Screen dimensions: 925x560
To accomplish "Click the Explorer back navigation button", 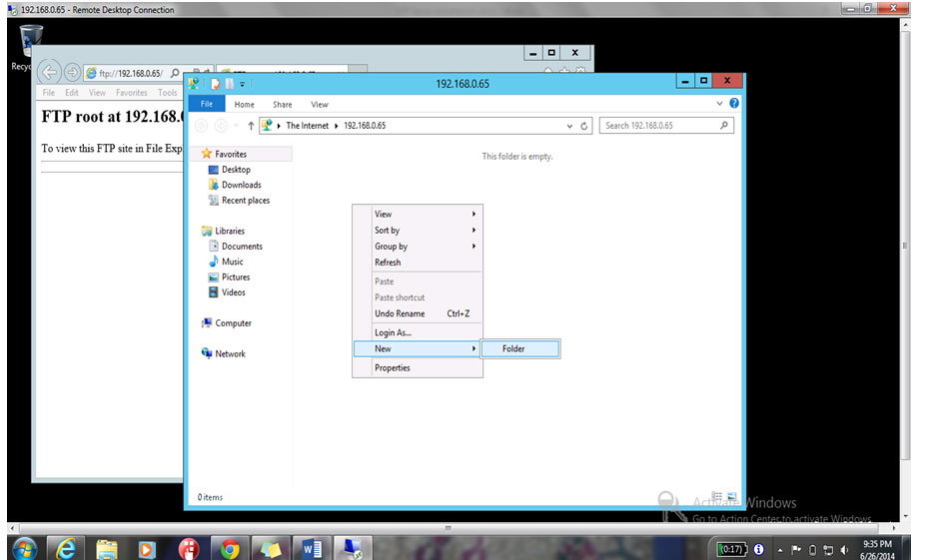I will pos(201,126).
